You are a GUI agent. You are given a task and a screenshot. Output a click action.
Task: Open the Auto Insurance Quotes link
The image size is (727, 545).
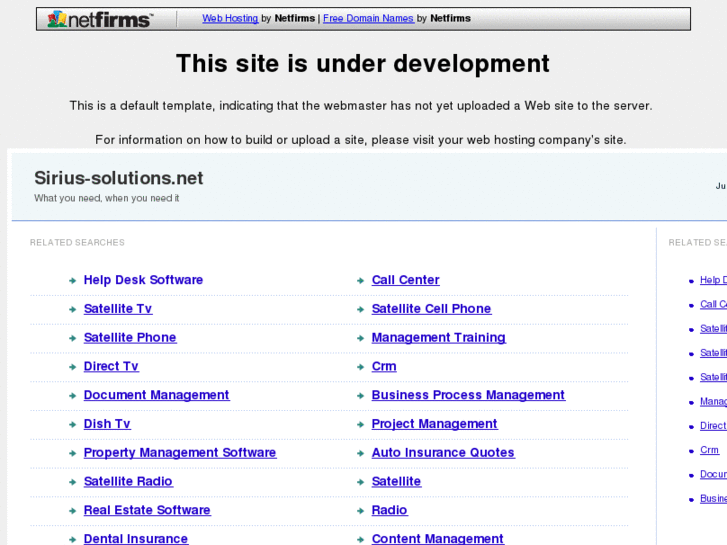pyautogui.click(x=443, y=452)
